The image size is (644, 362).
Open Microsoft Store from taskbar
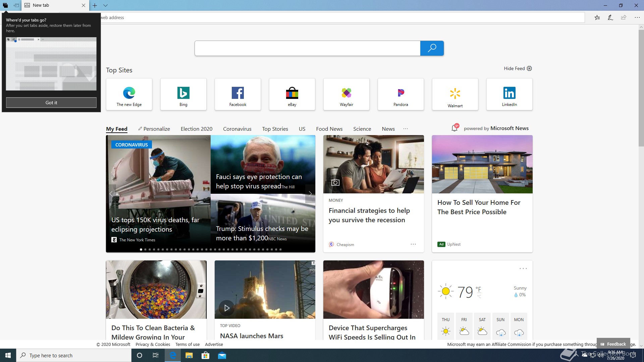[205, 355]
